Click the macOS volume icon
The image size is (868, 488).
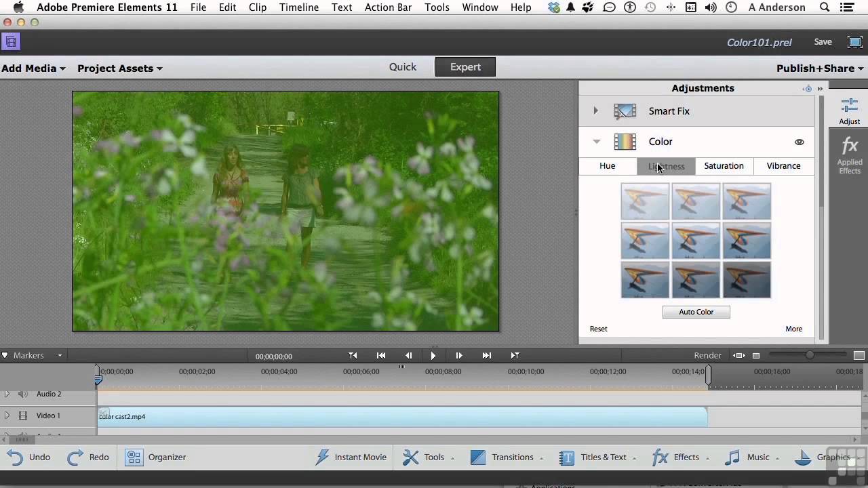tap(711, 7)
